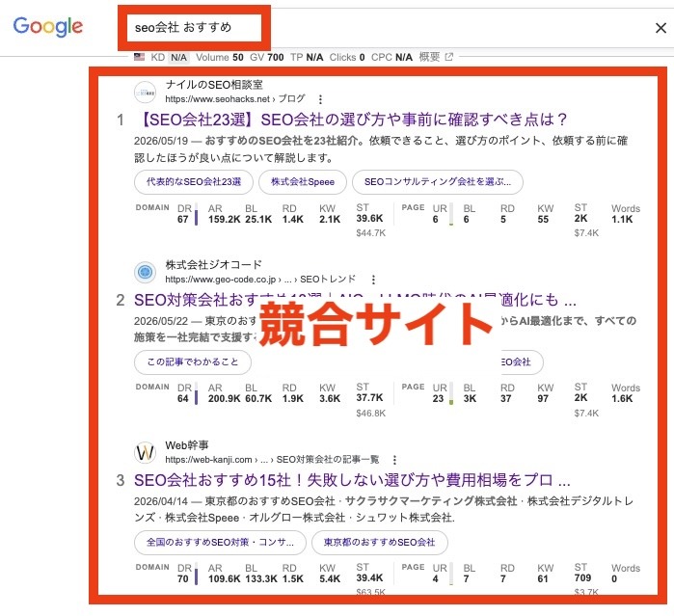Click the 株式会社Speee sitelink chip
The image size is (674, 616).
tap(303, 182)
